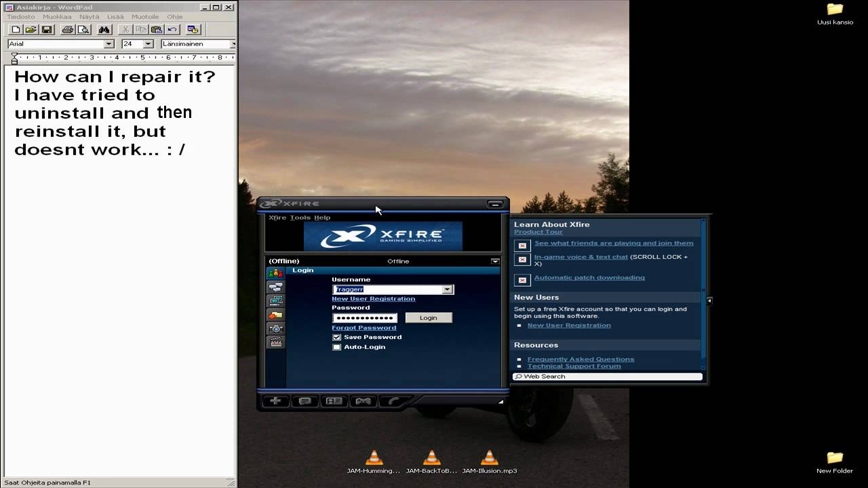Viewport: 868px width, 488px height.
Task: Open the Ohje menu in WordPad
Action: tap(175, 17)
